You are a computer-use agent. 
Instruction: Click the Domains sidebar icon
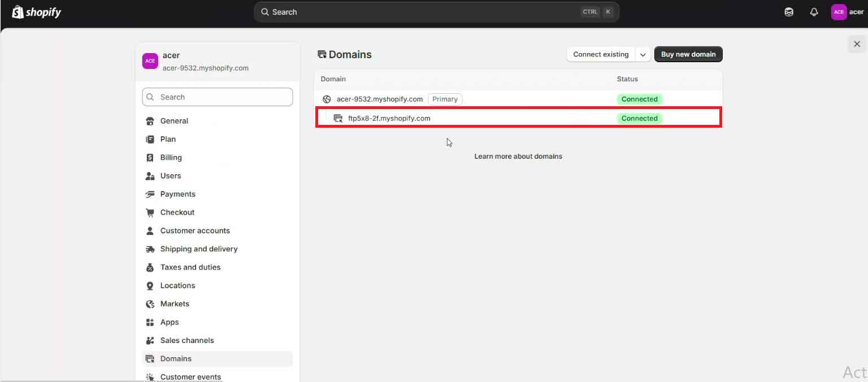(x=150, y=359)
